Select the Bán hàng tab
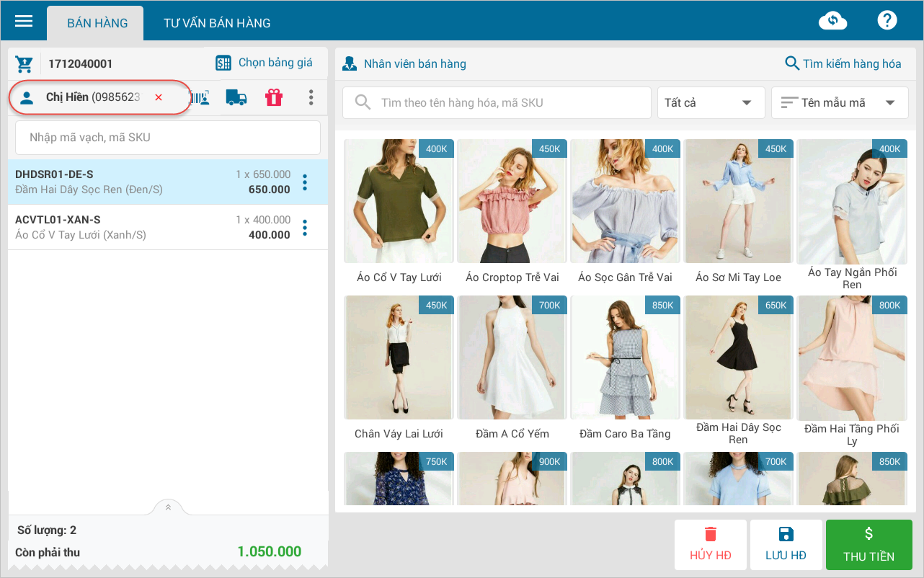 (97, 23)
